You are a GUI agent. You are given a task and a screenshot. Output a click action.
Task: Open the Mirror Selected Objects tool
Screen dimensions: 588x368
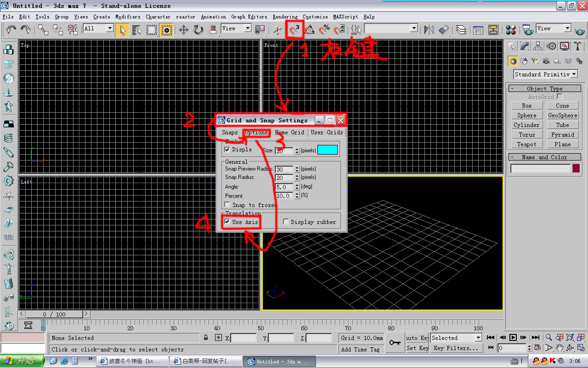point(429,30)
